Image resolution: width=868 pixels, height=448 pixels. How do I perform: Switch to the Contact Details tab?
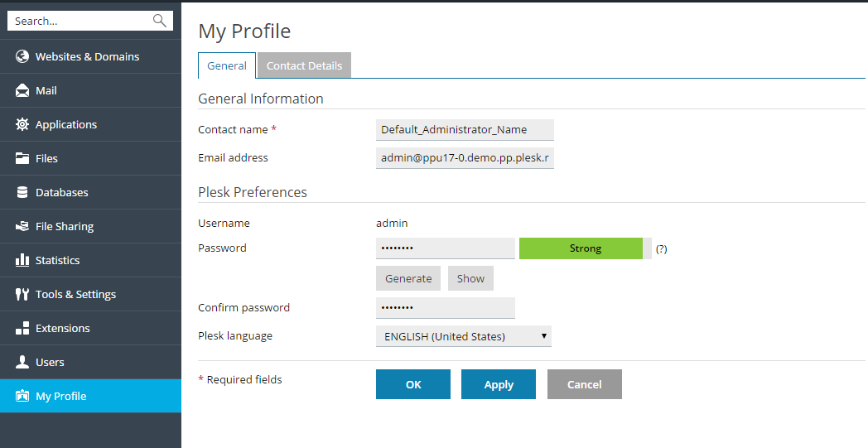pos(304,66)
